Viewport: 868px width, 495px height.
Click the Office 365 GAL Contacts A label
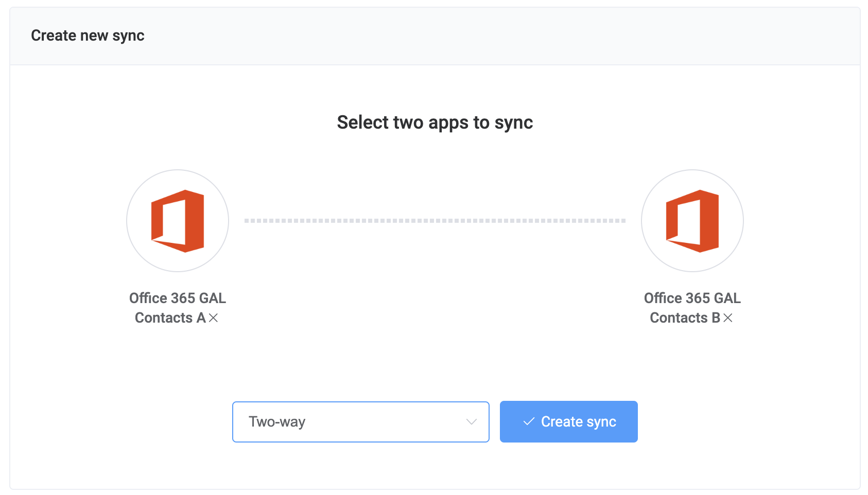click(x=178, y=308)
